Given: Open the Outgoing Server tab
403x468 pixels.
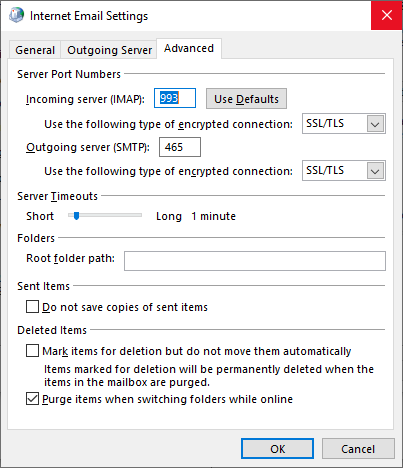Looking at the screenshot, I should [x=109, y=50].
